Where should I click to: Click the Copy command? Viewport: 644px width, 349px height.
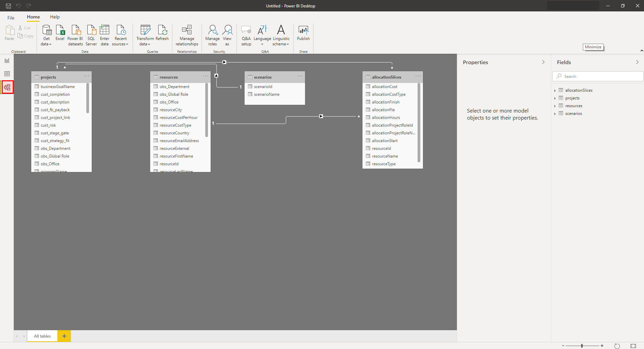26,36
